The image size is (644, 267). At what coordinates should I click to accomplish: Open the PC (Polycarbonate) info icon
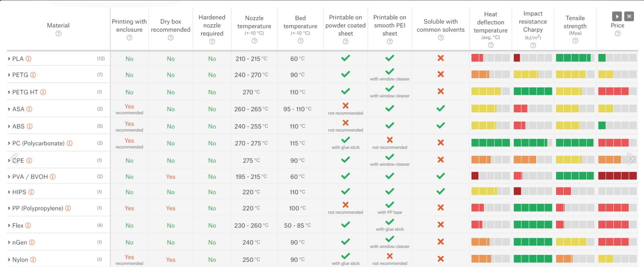click(x=70, y=143)
